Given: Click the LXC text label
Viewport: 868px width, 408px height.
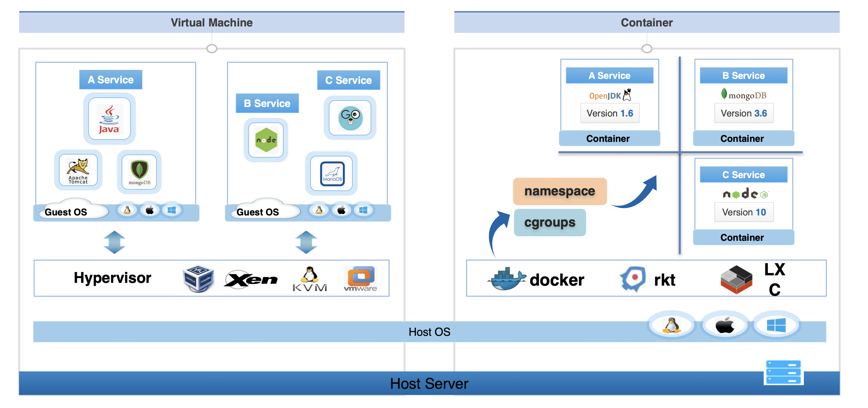Looking at the screenshot, I should coord(775,280).
